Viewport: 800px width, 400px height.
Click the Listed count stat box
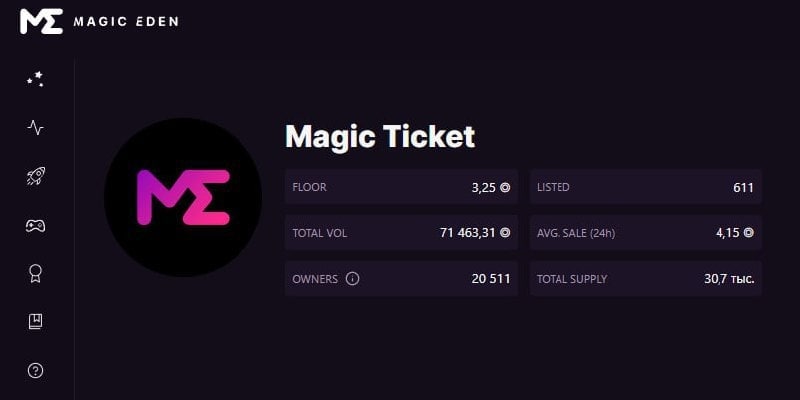[645, 187]
